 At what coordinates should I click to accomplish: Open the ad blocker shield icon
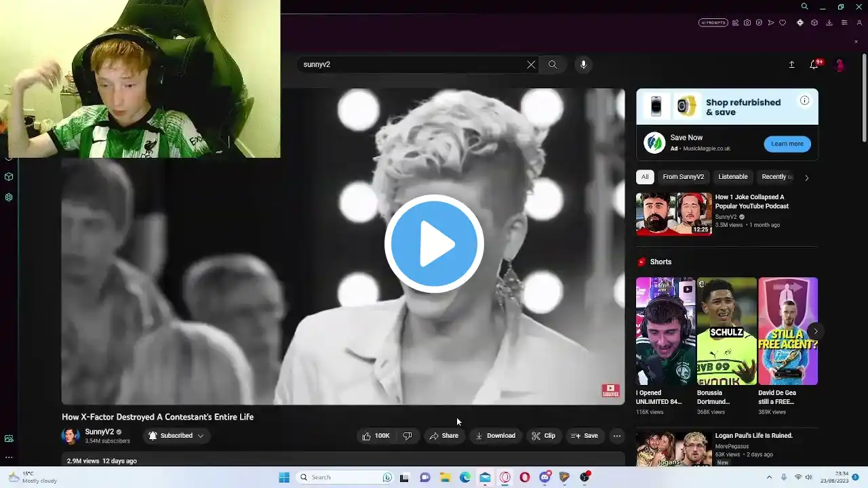(759, 22)
